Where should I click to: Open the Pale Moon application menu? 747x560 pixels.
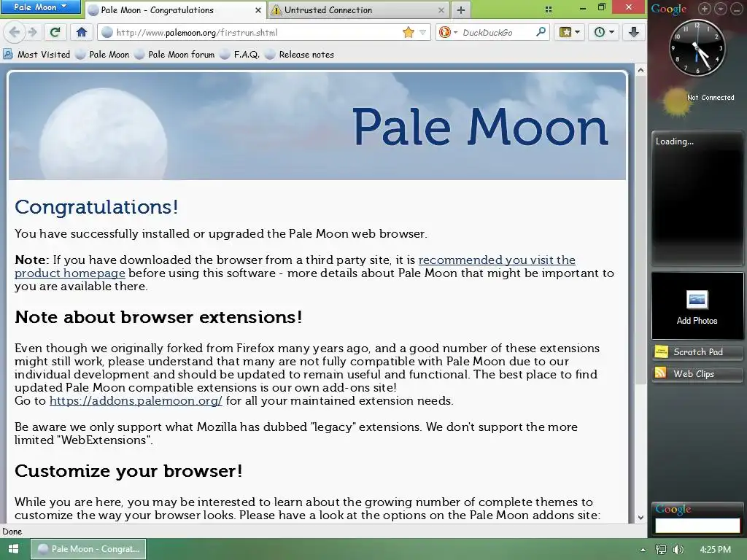(x=40, y=7)
